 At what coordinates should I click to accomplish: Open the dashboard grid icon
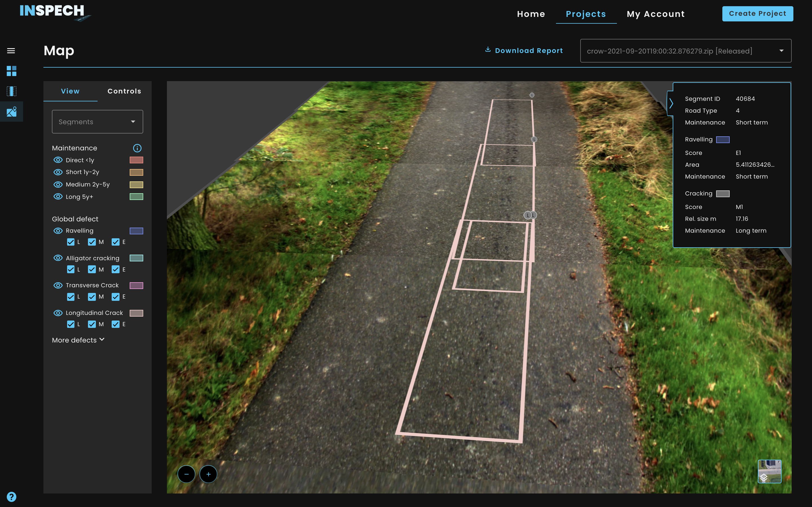(11, 71)
